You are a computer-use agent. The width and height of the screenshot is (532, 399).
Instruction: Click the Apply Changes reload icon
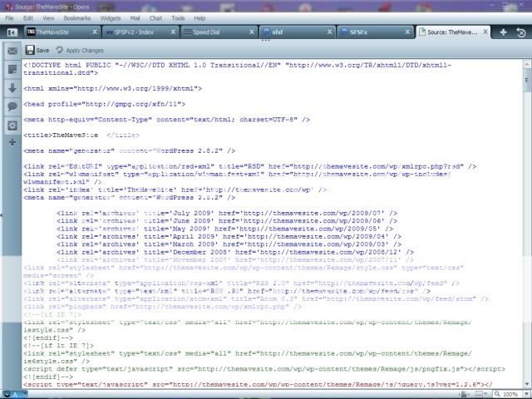(60, 50)
